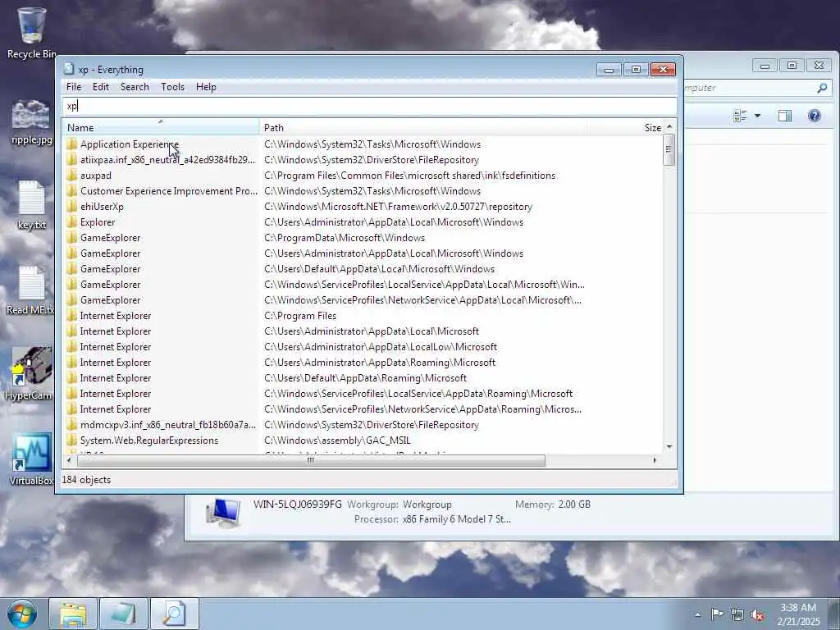The width and height of the screenshot is (840, 630).
Task: Click the search box containing xp
Action: (x=369, y=106)
